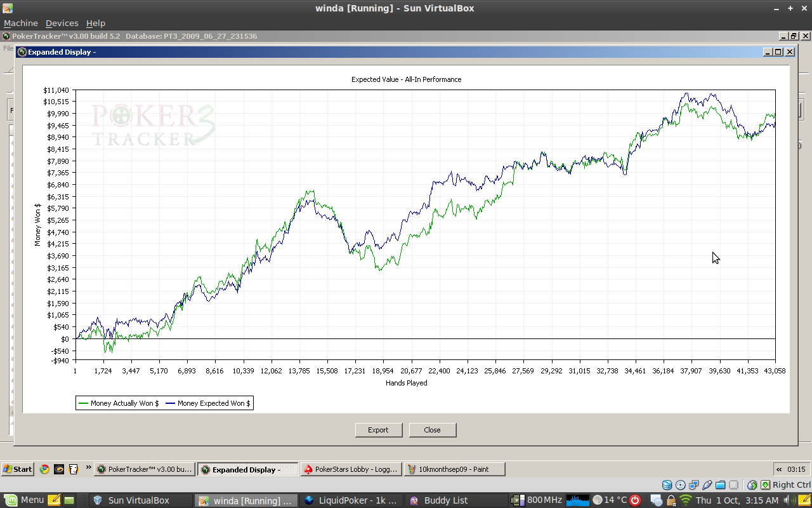Open the Devices menu

coord(62,23)
